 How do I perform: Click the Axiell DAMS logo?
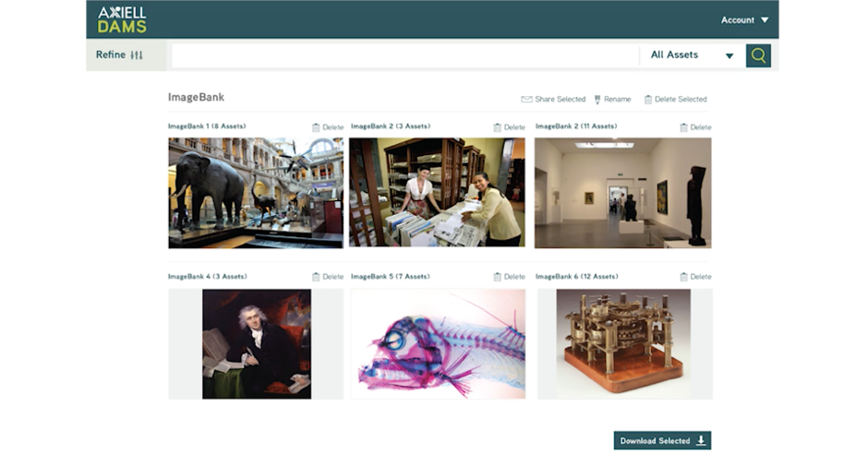click(x=122, y=20)
